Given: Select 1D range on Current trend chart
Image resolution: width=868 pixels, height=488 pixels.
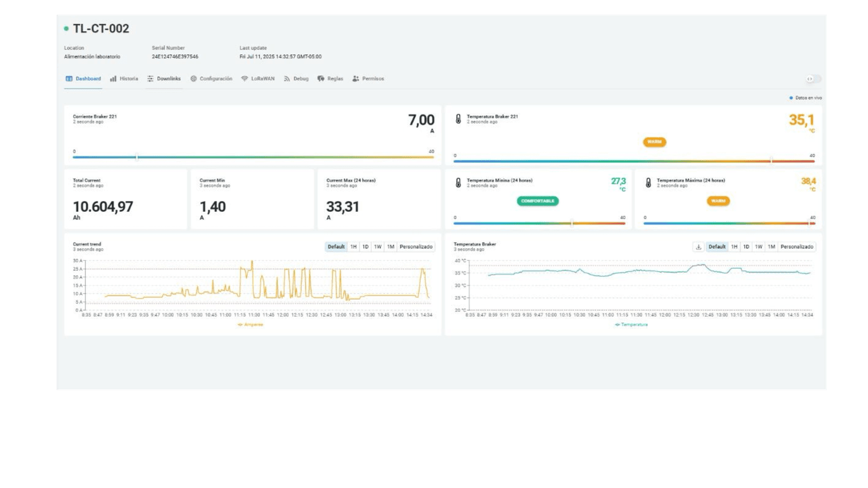Looking at the screenshot, I should (365, 247).
